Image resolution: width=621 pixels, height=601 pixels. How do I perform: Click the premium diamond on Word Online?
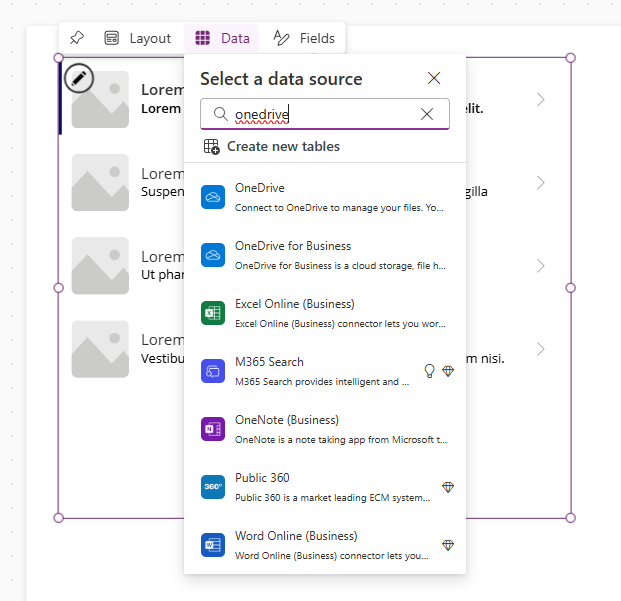[x=448, y=545]
